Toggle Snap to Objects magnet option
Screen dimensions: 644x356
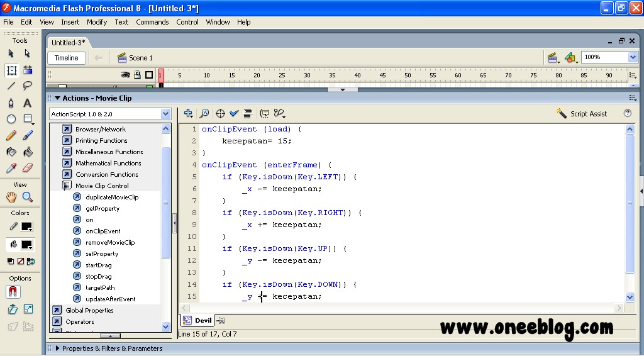(13, 292)
